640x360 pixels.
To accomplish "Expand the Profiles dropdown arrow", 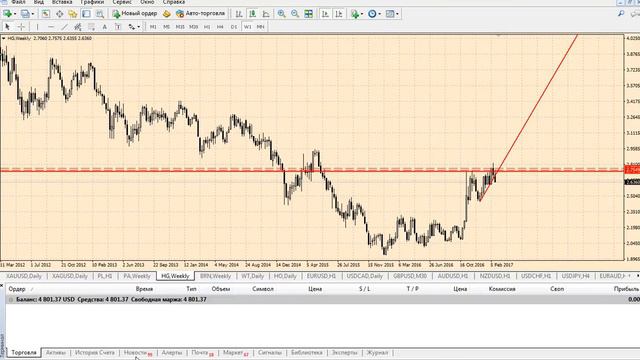I will click(33, 14).
